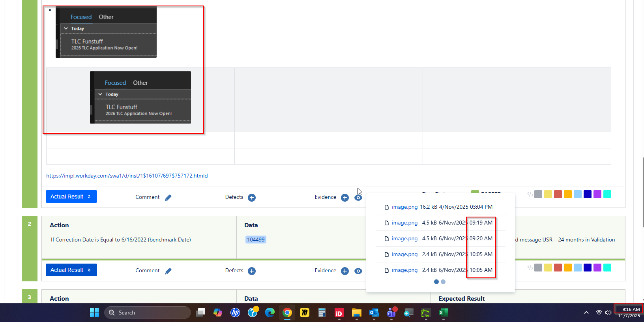Switch to second page of evidence list

[x=443, y=282]
